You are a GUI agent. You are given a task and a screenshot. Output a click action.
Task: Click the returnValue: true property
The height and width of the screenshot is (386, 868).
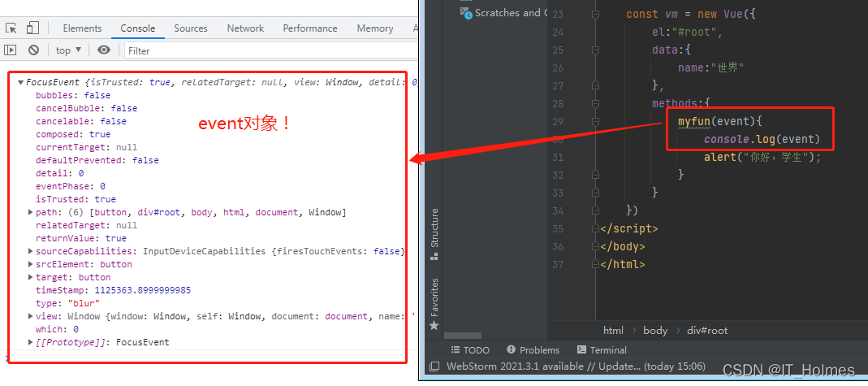pos(81,238)
